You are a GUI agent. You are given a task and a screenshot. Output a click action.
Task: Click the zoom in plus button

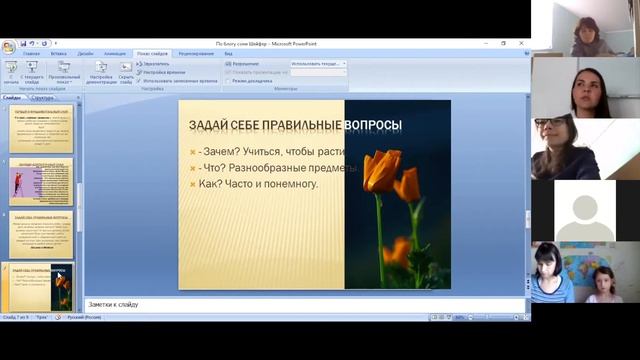[x=516, y=317]
